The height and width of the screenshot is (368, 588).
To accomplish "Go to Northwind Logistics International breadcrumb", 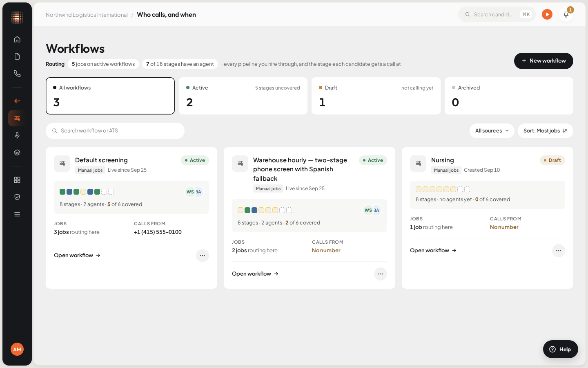I will (x=87, y=15).
